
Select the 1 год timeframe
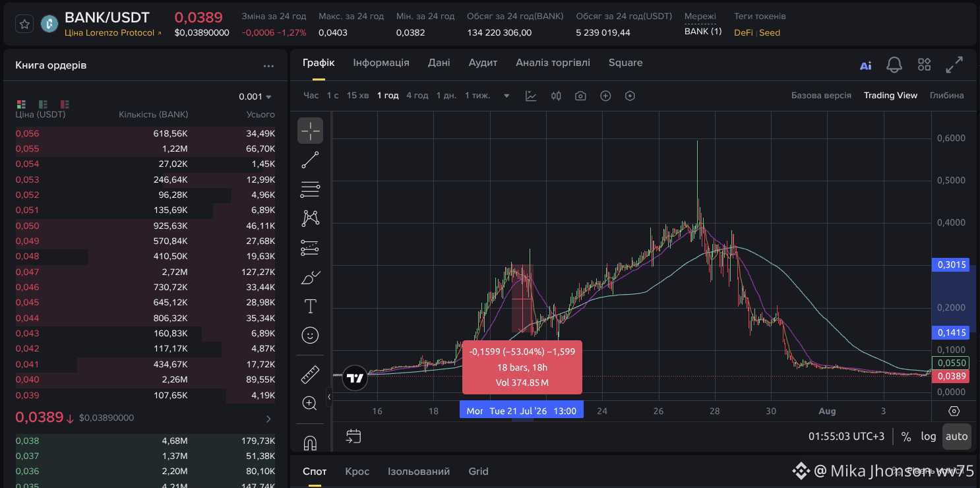pos(388,96)
